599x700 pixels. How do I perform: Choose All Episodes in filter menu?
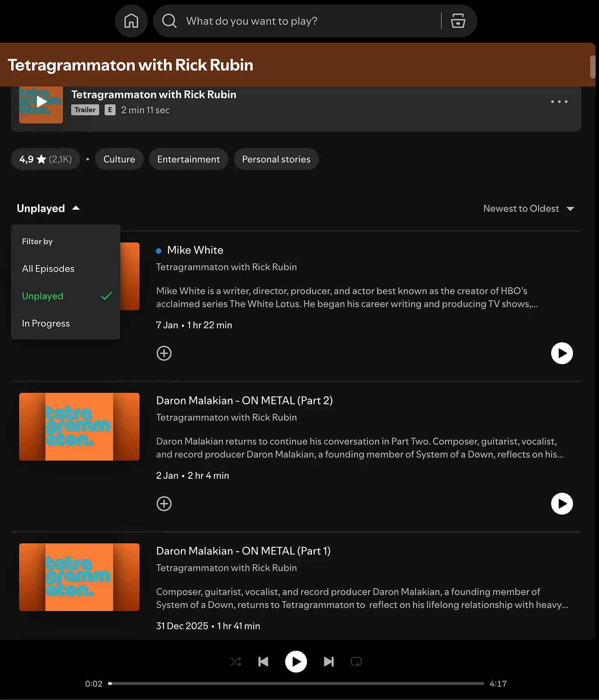point(65,269)
